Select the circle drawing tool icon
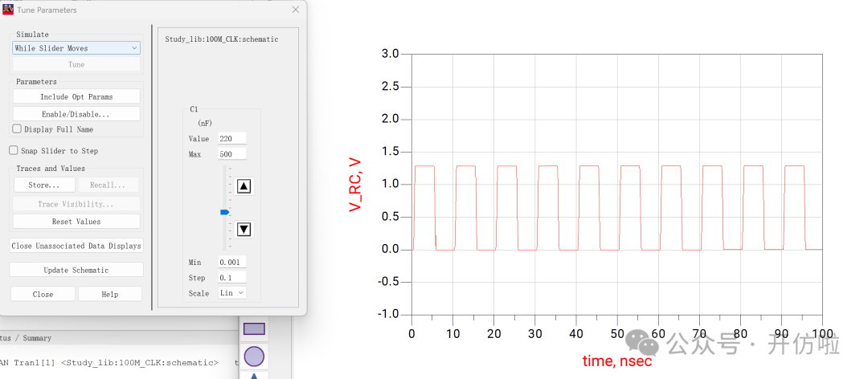The height and width of the screenshot is (379, 868). (254, 356)
